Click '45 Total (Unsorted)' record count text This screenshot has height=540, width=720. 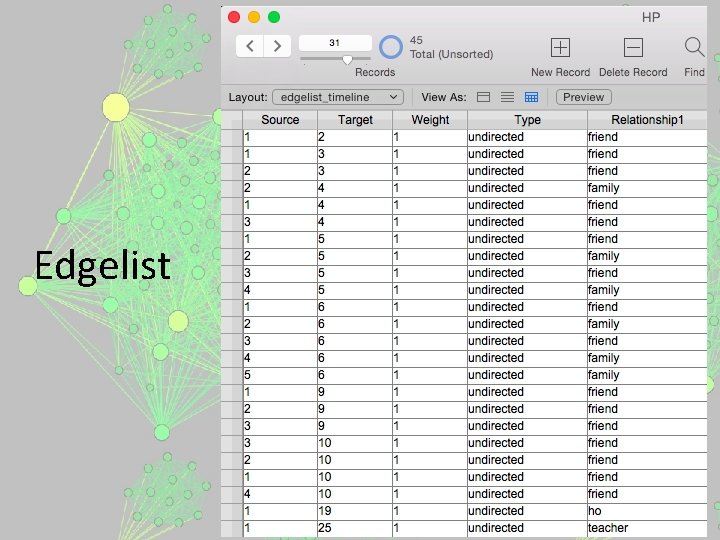[451, 47]
